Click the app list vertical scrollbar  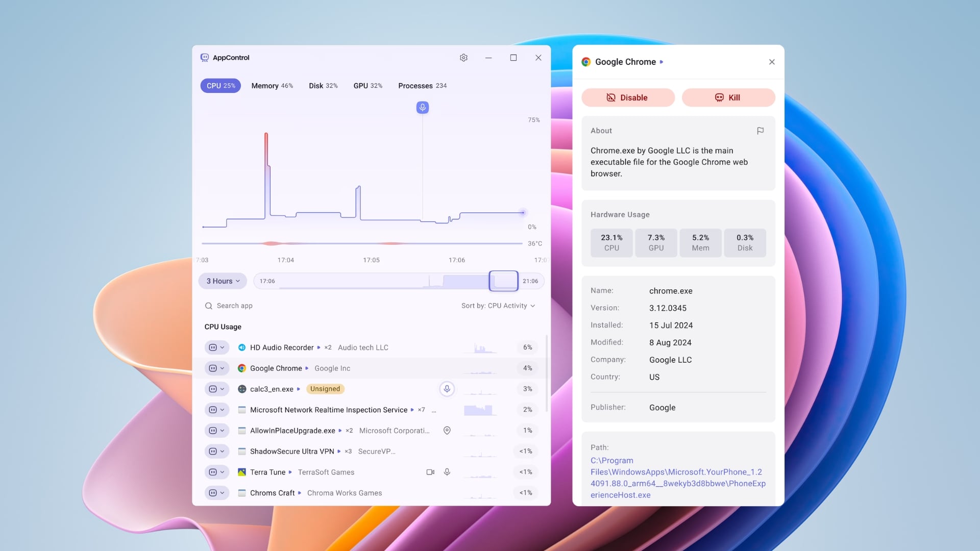click(x=547, y=373)
